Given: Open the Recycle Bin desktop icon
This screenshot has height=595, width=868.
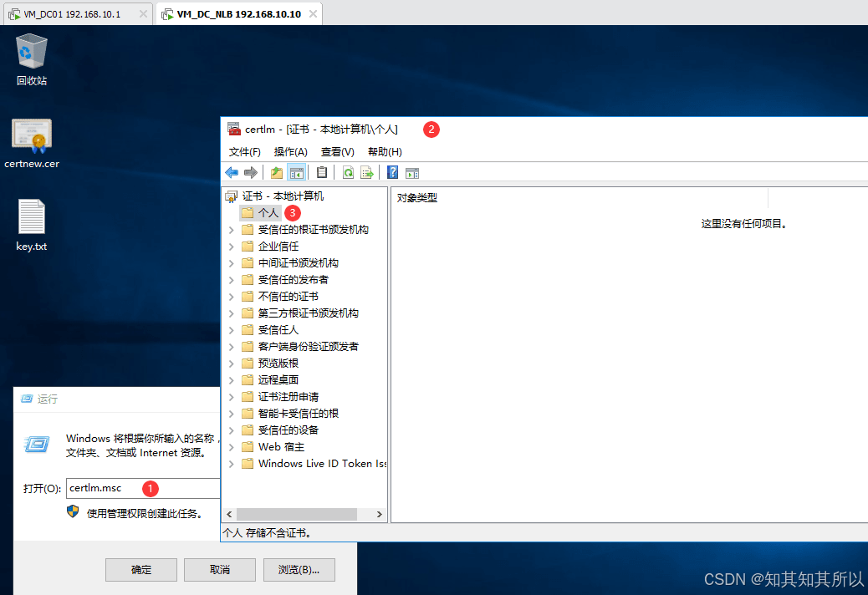Looking at the screenshot, I should tap(32, 58).
